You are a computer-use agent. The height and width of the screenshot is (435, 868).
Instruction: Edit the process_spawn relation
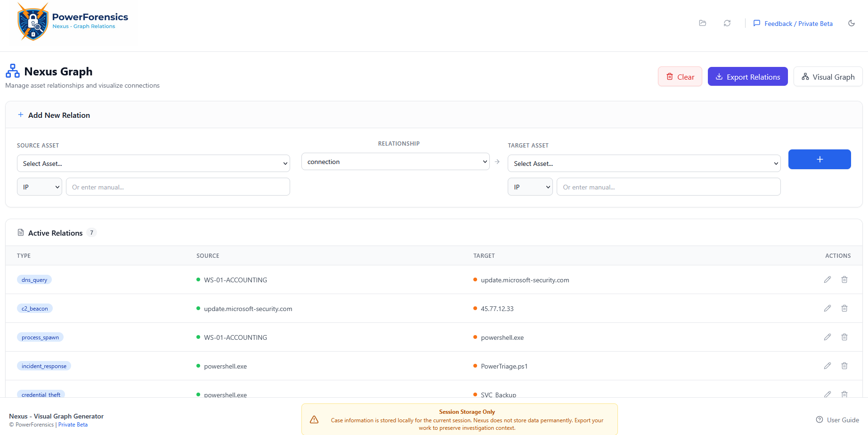[x=827, y=337]
